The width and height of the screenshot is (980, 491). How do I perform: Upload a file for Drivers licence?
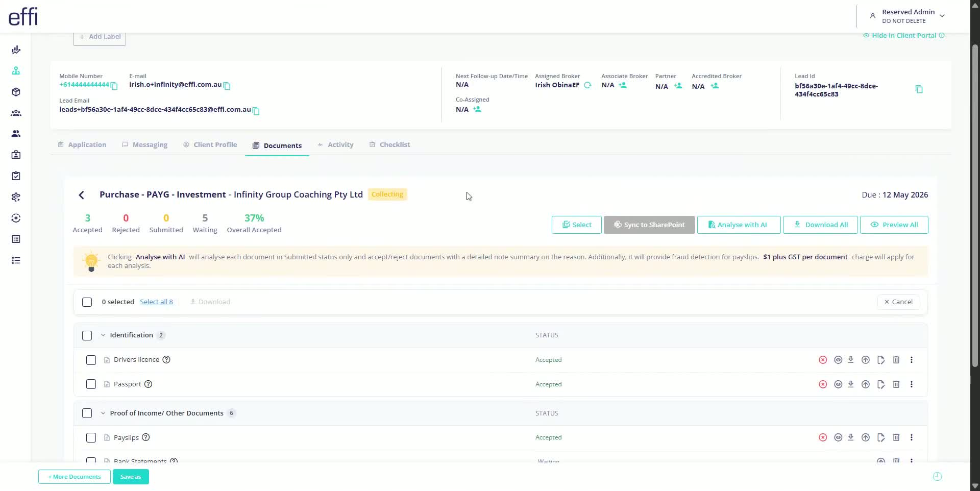866,360
